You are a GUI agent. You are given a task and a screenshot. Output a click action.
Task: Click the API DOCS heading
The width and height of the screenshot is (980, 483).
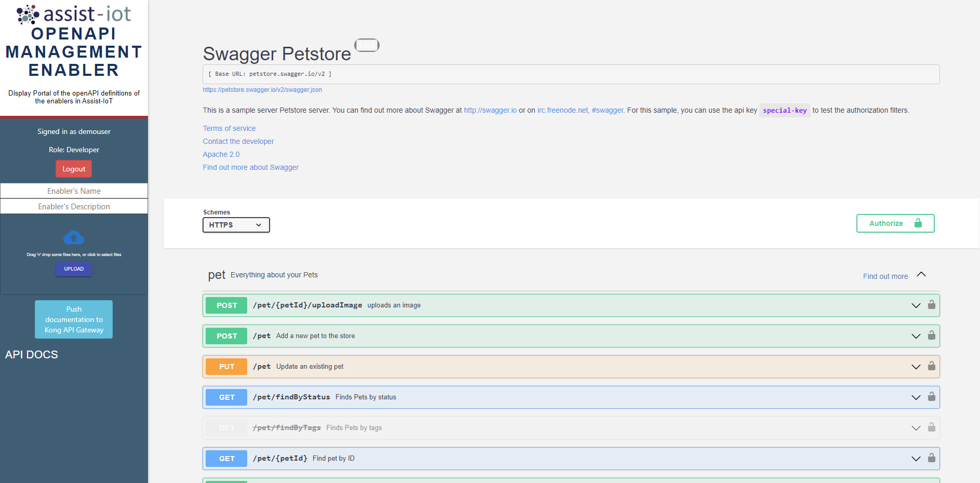(32, 355)
